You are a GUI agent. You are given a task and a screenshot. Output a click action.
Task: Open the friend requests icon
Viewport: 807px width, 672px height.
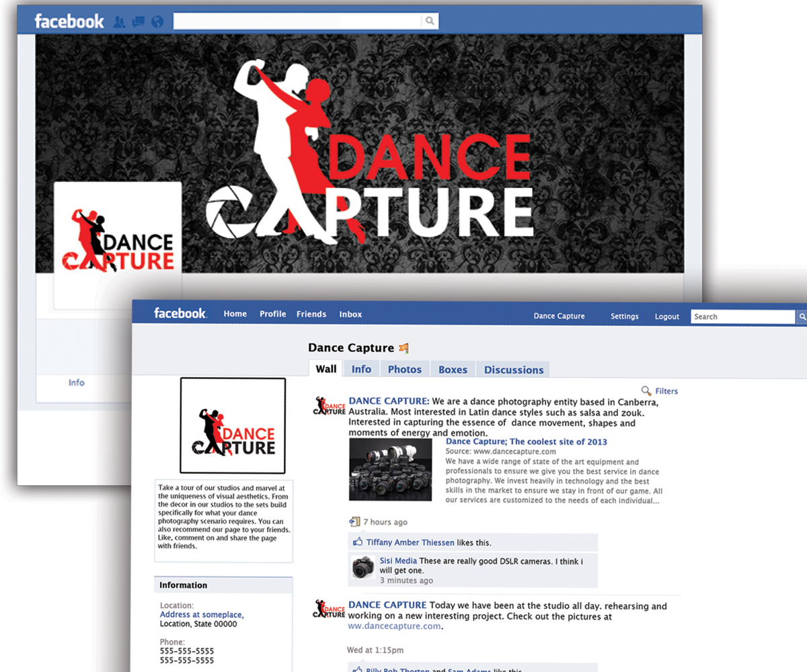coord(119,21)
